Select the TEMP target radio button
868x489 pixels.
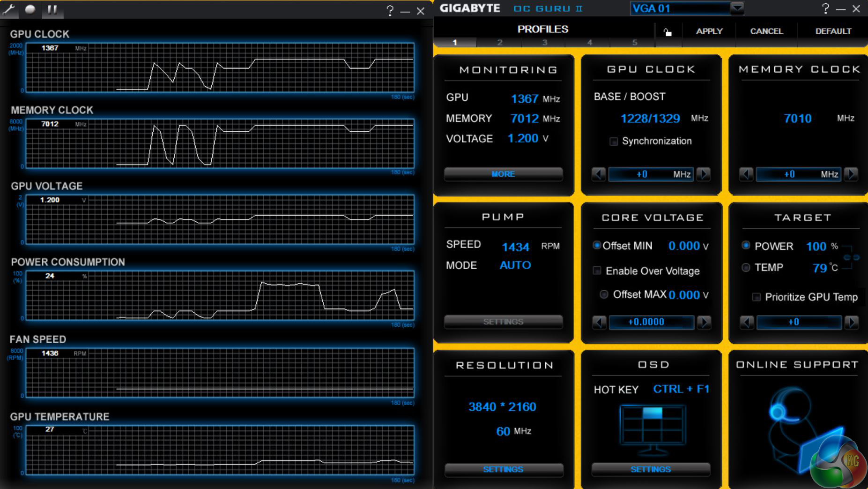[x=746, y=267]
